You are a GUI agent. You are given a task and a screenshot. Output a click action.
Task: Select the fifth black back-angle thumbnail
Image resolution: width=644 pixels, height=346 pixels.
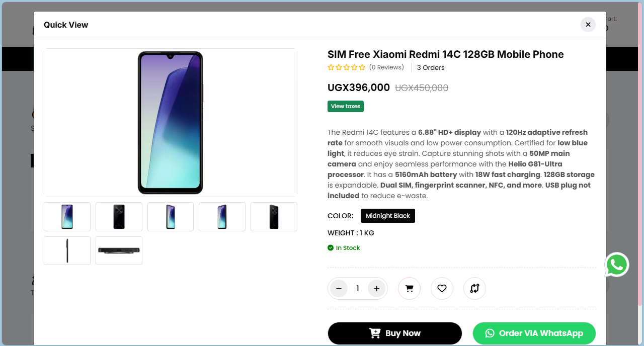coord(274,217)
